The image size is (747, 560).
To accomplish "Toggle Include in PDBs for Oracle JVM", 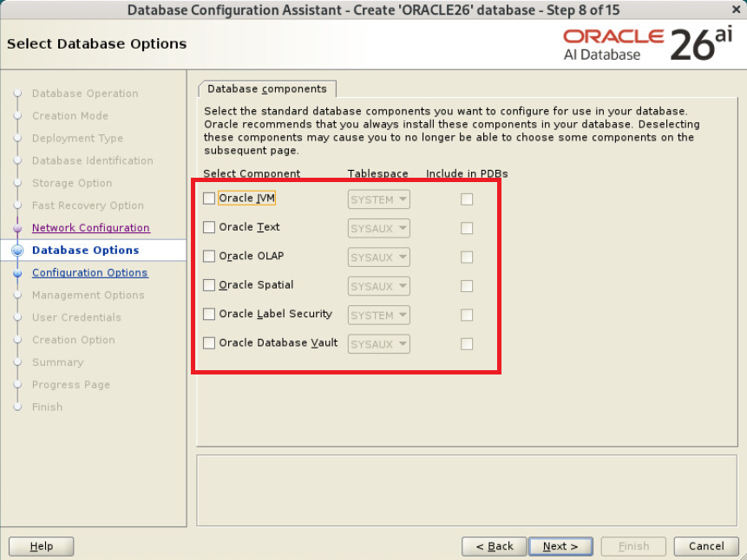I will pyautogui.click(x=467, y=199).
